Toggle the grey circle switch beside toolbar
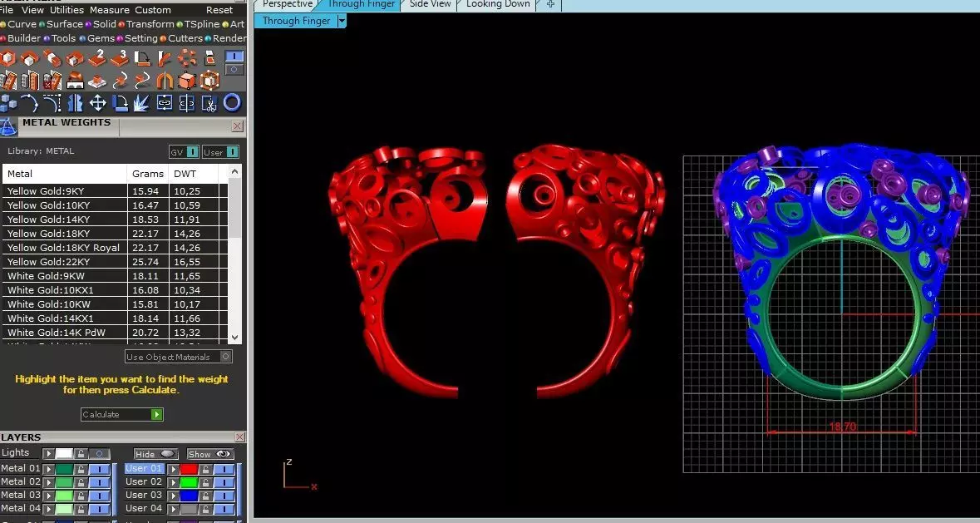 [234, 69]
